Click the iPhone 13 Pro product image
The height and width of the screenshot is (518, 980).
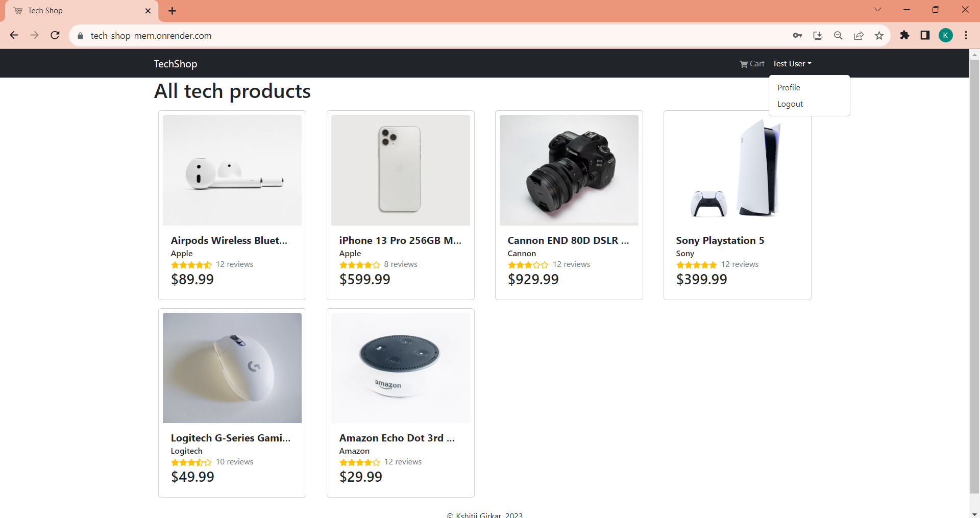[x=400, y=170]
